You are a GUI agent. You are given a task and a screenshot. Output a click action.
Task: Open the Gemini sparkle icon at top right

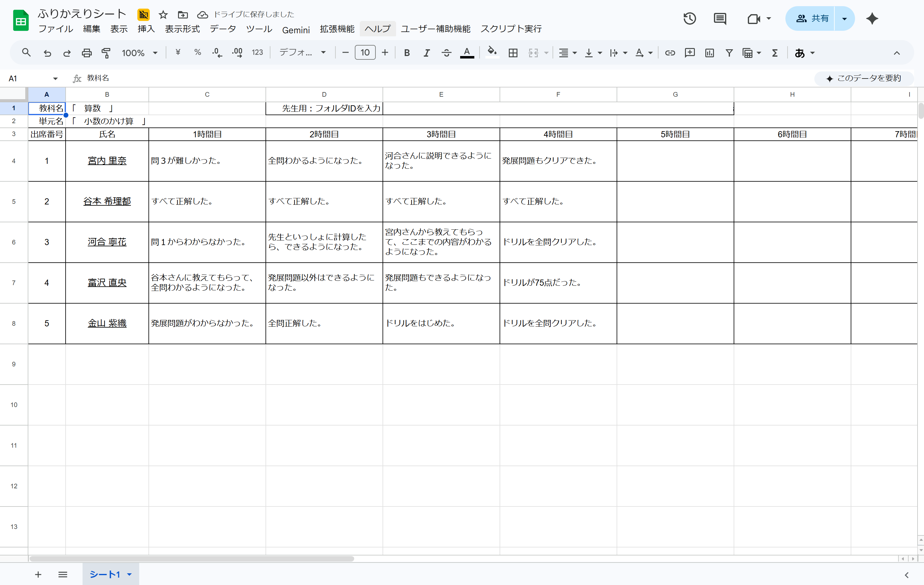click(872, 18)
